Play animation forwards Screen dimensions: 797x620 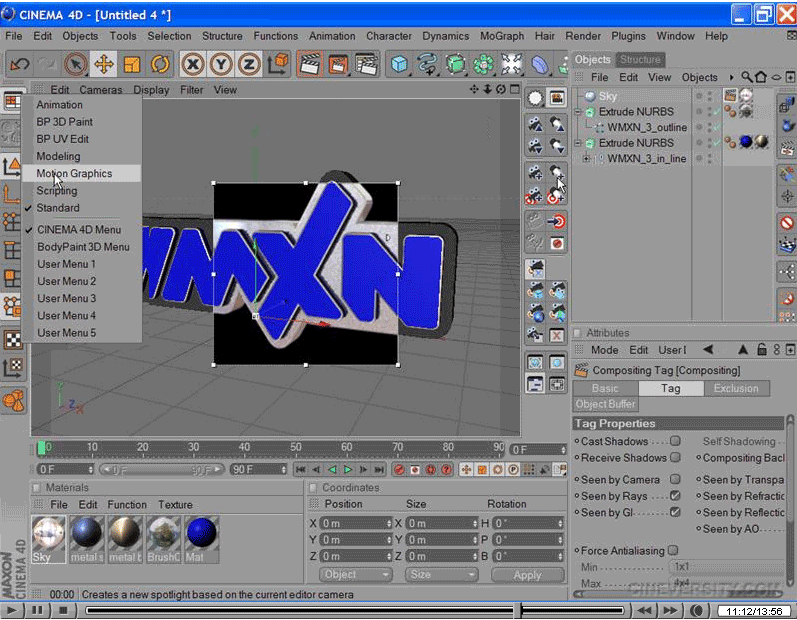(x=348, y=470)
